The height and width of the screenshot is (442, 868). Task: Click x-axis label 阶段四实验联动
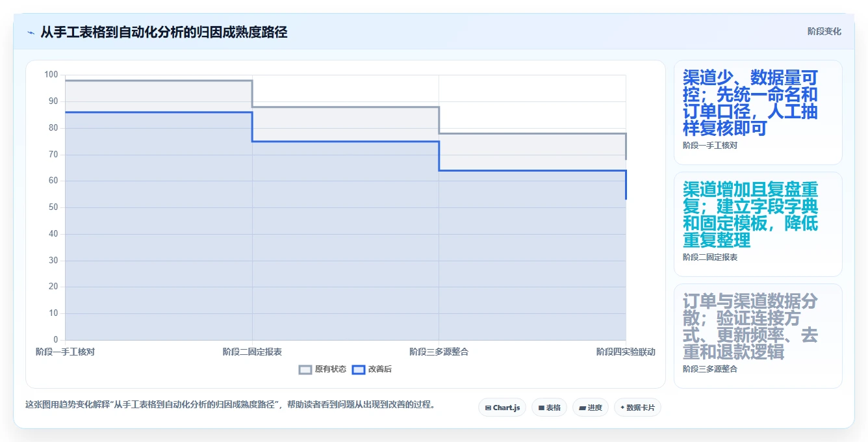coord(626,352)
